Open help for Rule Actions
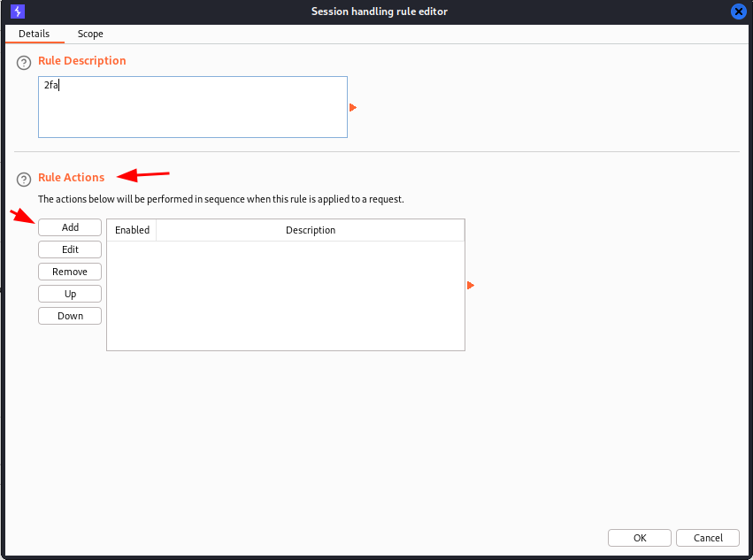 pos(24,179)
